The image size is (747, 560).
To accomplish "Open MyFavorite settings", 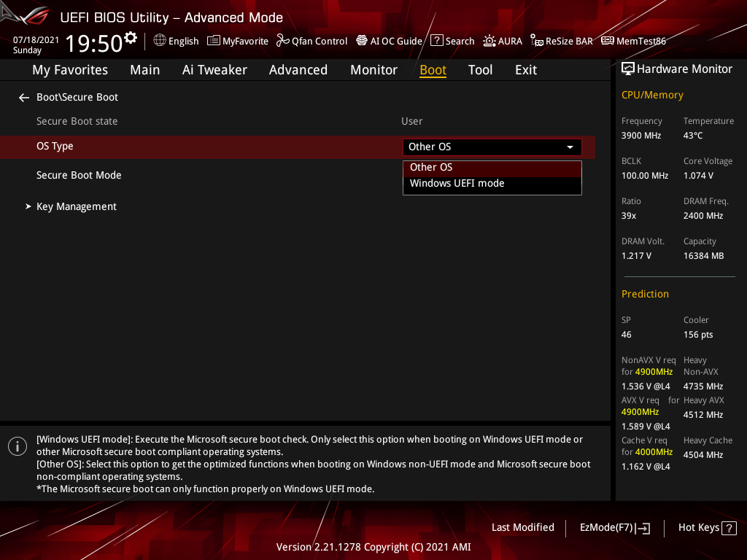I will point(238,41).
